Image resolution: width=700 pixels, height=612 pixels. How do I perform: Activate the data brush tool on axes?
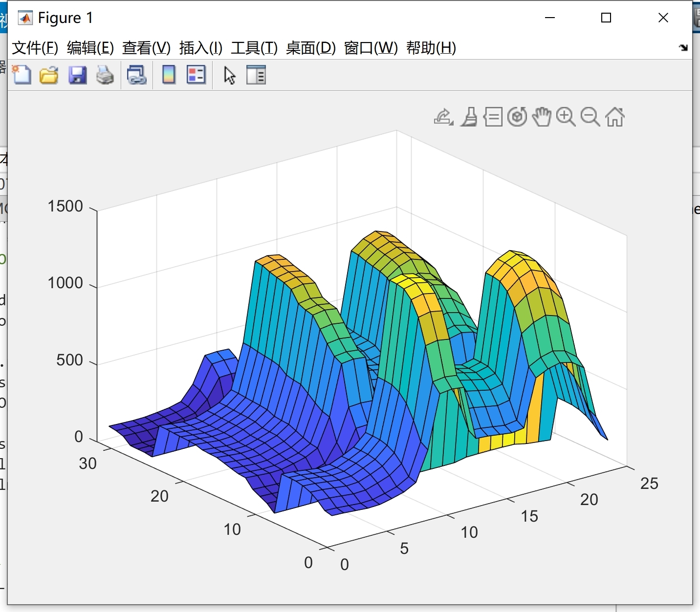470,117
